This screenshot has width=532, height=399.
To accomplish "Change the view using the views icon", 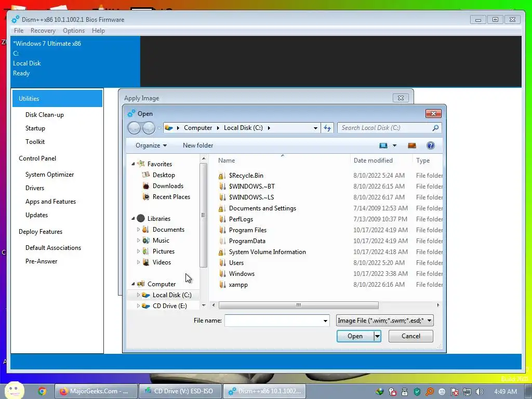I will [383, 145].
